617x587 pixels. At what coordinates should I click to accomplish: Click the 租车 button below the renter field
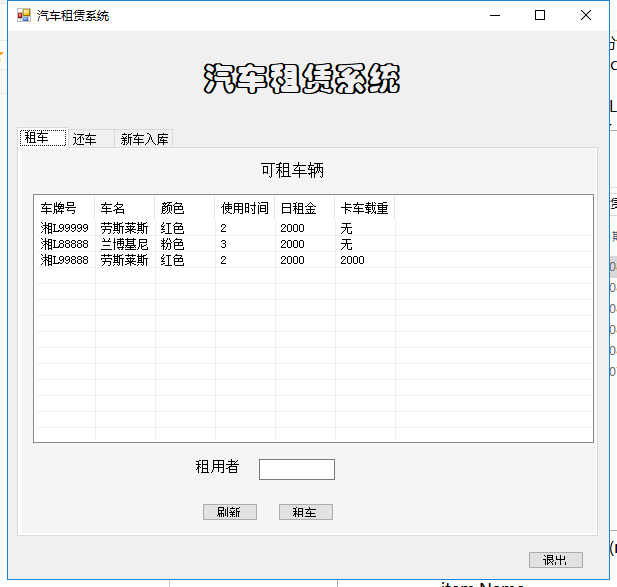coord(306,512)
